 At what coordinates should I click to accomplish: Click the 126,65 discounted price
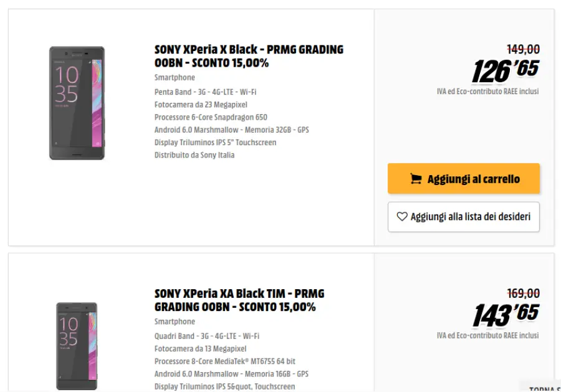click(x=505, y=71)
